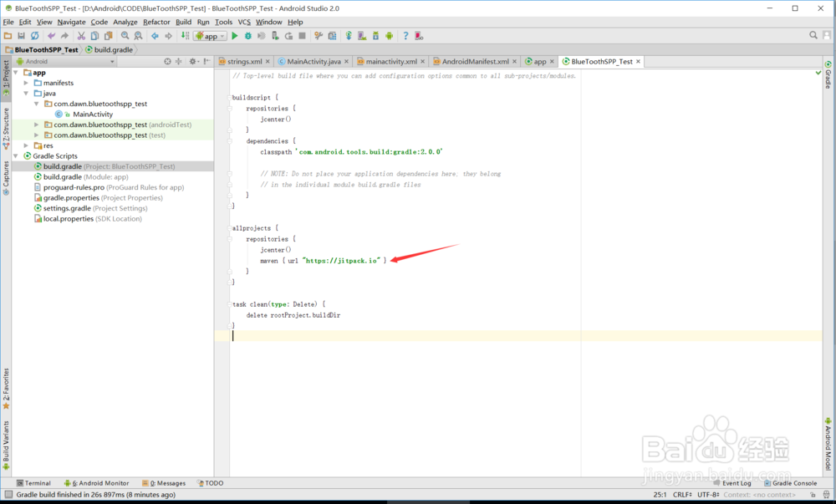Close the mainactivity.xml tab
The height and width of the screenshot is (504, 836).
[x=423, y=62]
